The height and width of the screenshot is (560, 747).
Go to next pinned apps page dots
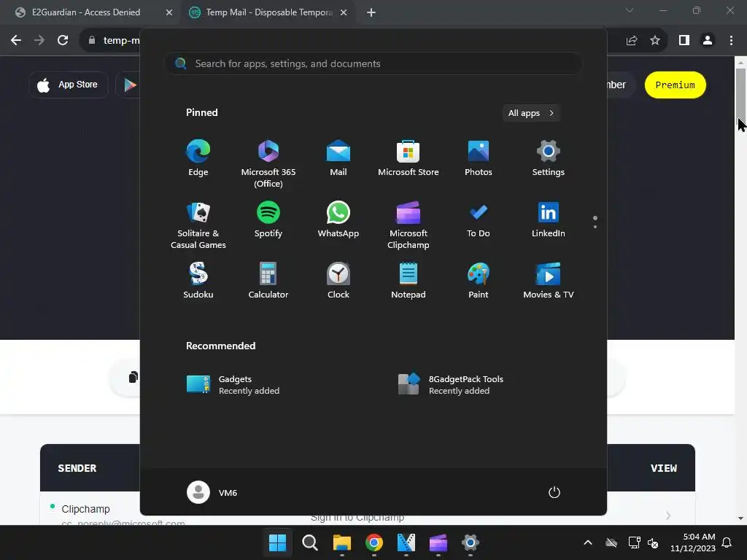(595, 222)
